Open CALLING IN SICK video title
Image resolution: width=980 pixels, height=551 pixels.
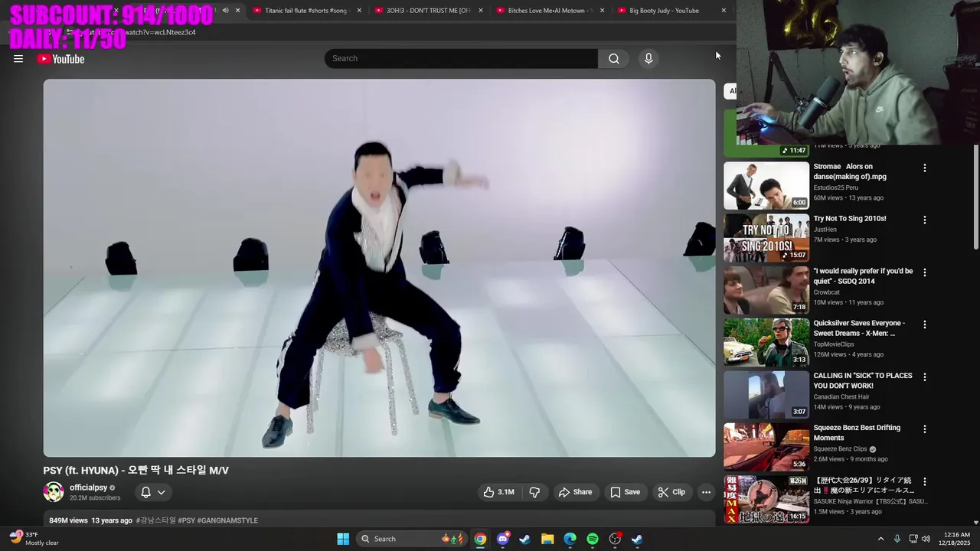point(863,380)
